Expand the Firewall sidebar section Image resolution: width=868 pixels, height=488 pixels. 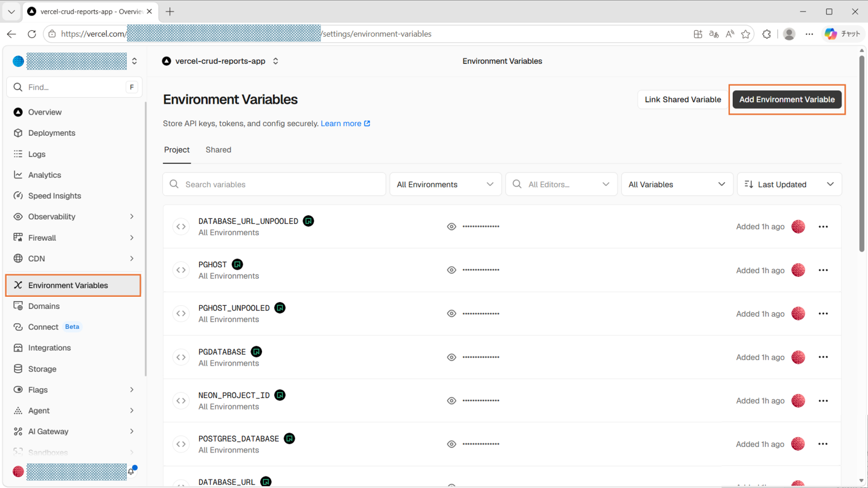(132, 238)
